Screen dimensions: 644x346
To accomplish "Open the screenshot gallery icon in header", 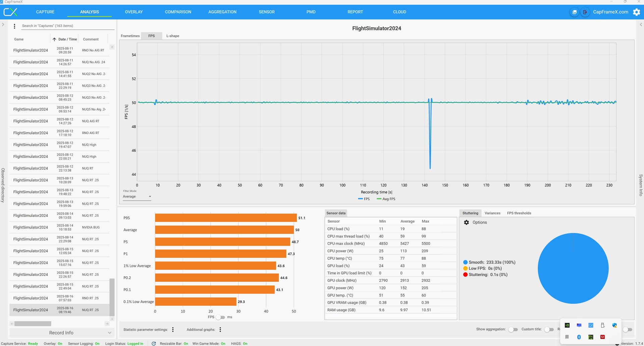I will coord(575,12).
